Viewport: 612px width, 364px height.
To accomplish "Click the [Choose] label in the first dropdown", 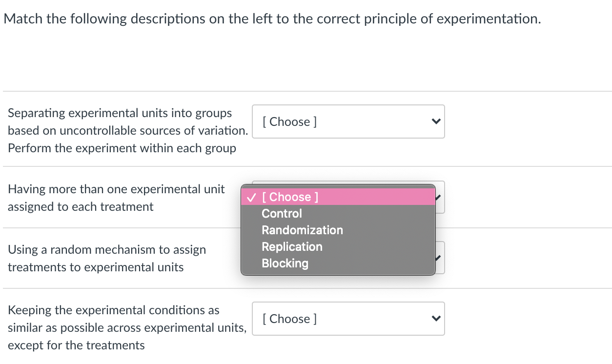I will pos(289,121).
